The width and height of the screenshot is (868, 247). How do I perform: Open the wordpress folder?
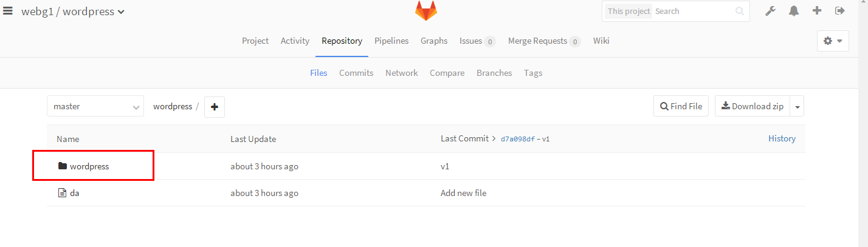tap(89, 166)
